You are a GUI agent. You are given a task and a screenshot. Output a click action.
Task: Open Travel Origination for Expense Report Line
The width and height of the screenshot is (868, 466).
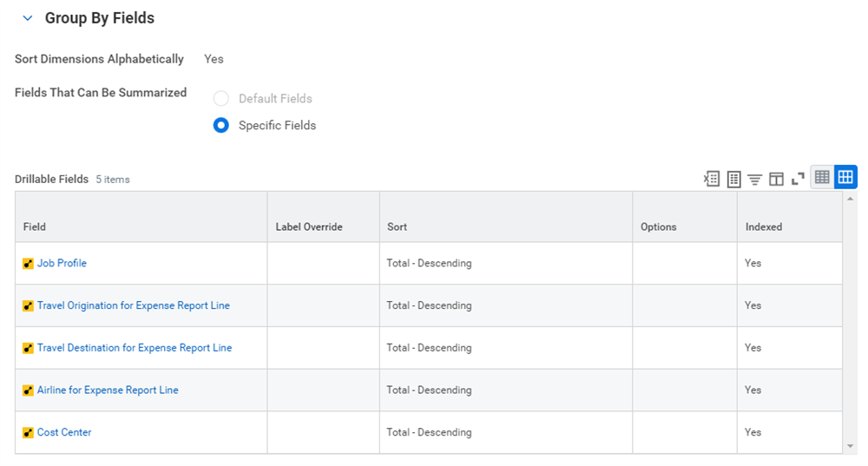click(x=134, y=305)
